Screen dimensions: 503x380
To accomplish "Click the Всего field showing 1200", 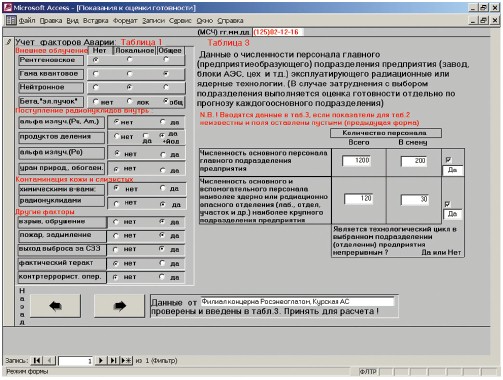I will point(357,161).
